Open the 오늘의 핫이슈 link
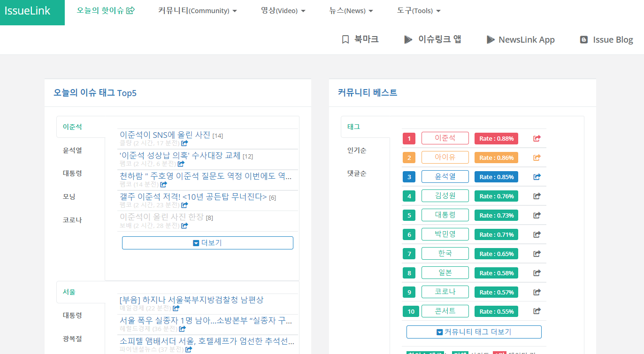 [106, 10]
